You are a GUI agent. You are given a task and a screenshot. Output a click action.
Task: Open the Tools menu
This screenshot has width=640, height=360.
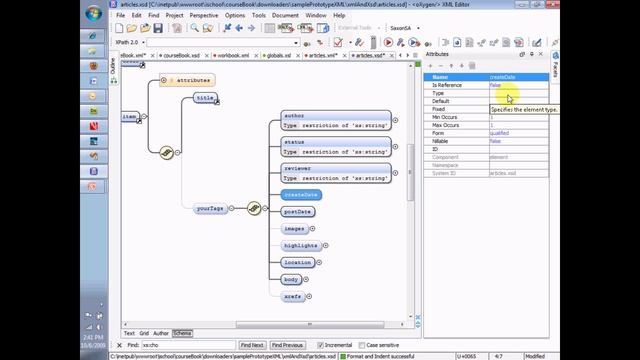258,16
